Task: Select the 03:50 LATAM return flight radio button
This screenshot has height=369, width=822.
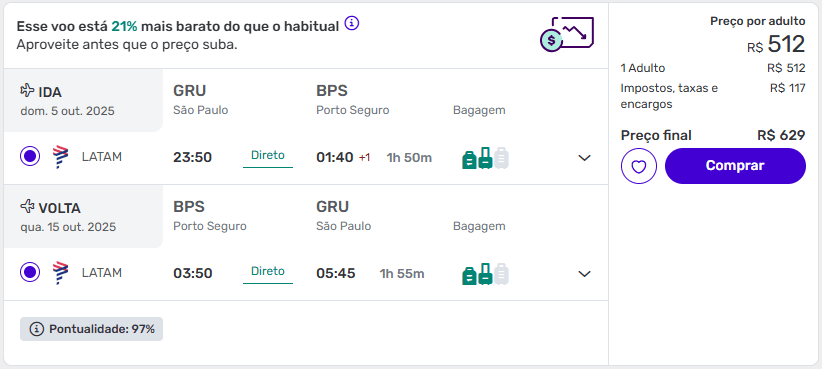Action: (30, 273)
